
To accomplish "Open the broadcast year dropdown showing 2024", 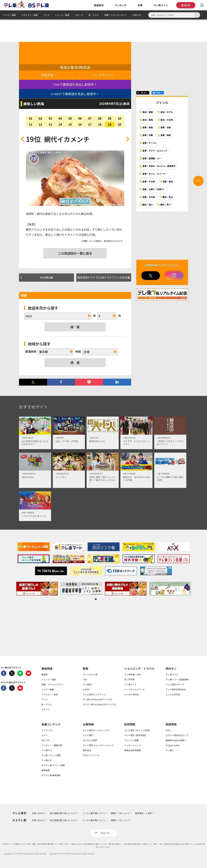I will point(58,316).
